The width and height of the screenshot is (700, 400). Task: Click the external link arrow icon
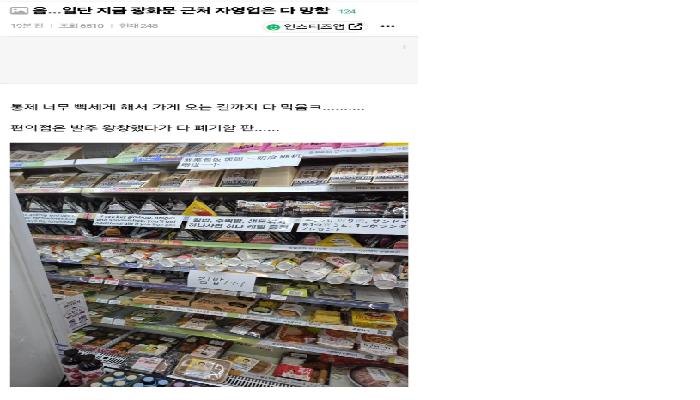pos(355,26)
